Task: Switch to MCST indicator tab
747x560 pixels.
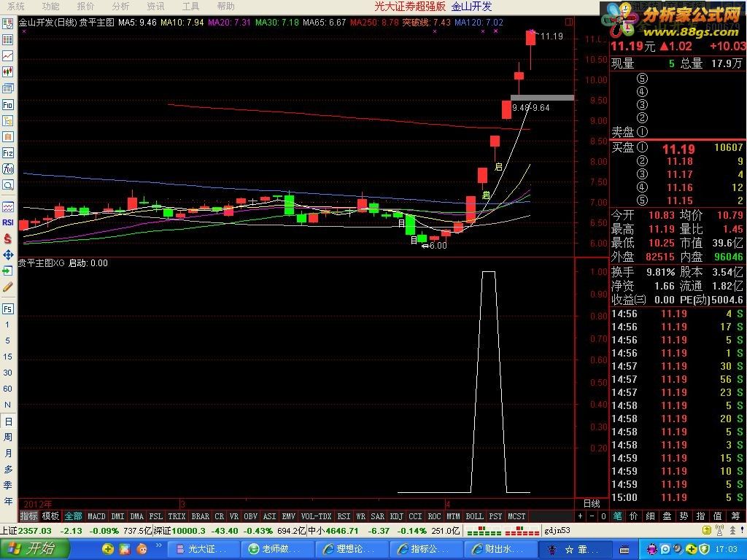Action: pyautogui.click(x=516, y=516)
